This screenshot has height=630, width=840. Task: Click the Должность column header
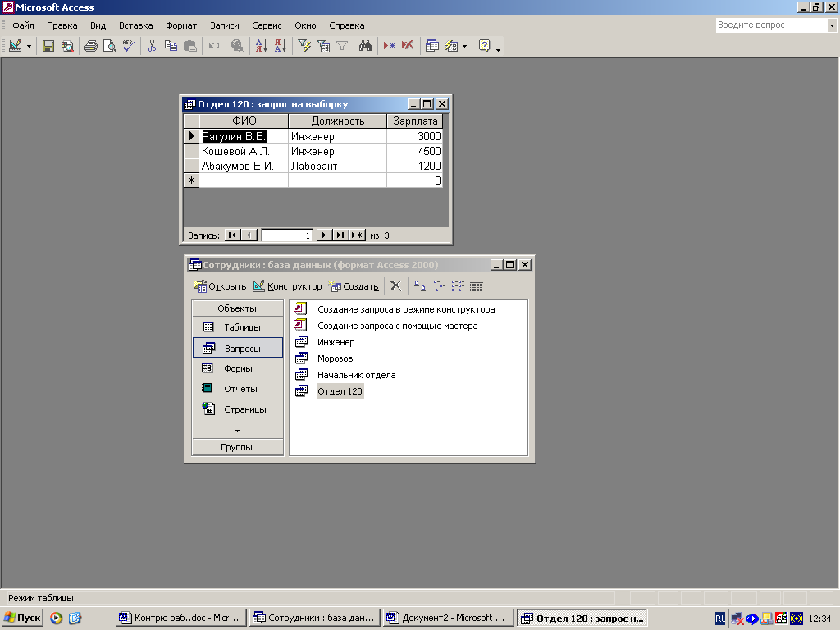pyautogui.click(x=337, y=121)
